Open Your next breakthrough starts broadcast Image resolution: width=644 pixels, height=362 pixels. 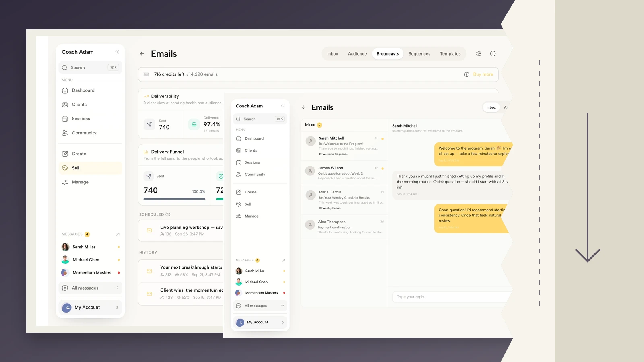click(x=181, y=271)
